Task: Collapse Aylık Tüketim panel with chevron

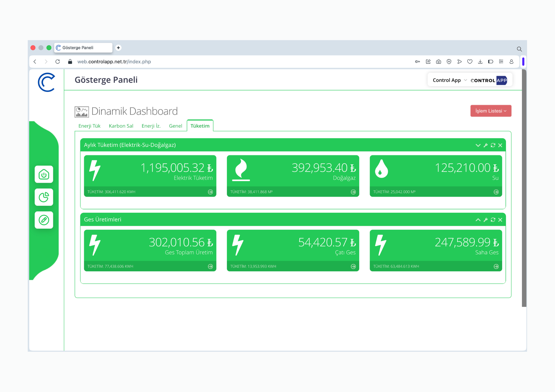Action: tap(478, 145)
